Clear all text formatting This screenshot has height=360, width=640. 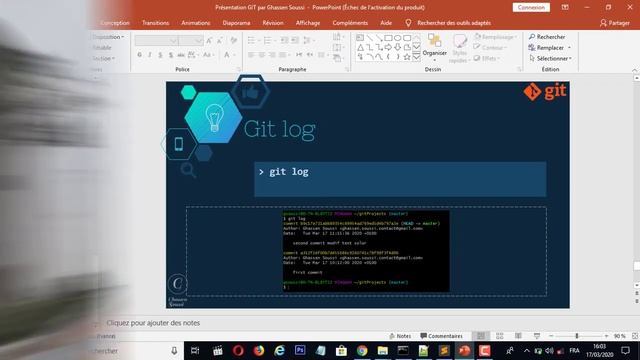click(x=233, y=40)
